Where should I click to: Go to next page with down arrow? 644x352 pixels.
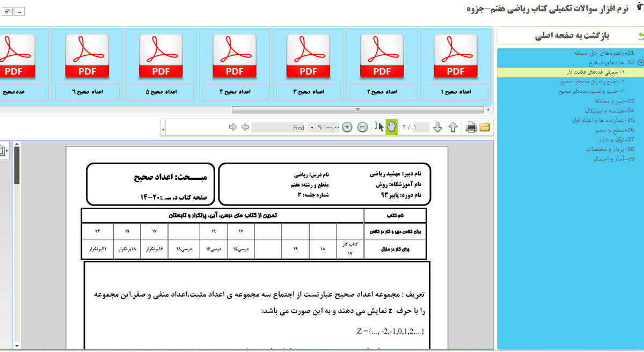(x=437, y=127)
